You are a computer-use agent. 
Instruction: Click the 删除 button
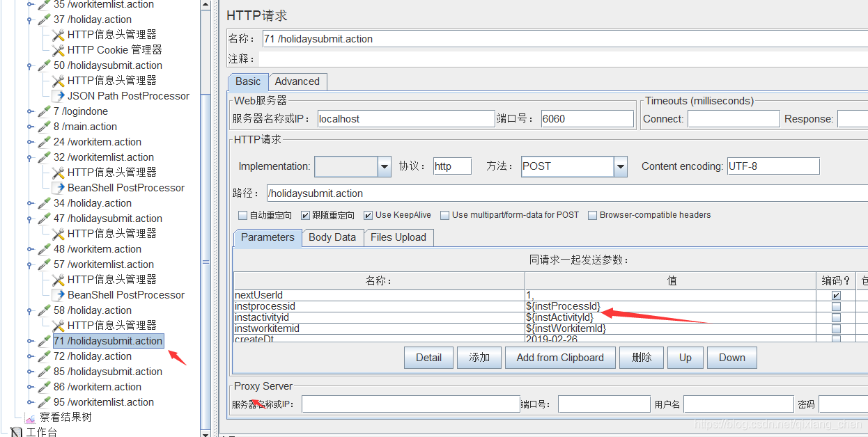[x=642, y=358]
